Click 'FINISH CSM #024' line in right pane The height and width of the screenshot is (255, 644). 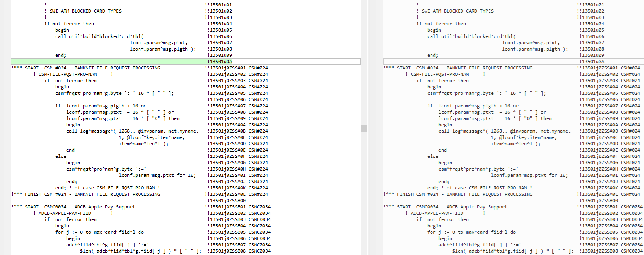tap(458, 194)
